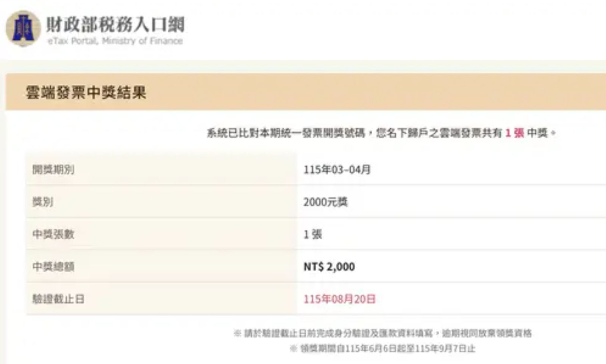The height and width of the screenshot is (364, 606).
Task: Click the NT$ 2,000 total amount
Action: pos(329,267)
